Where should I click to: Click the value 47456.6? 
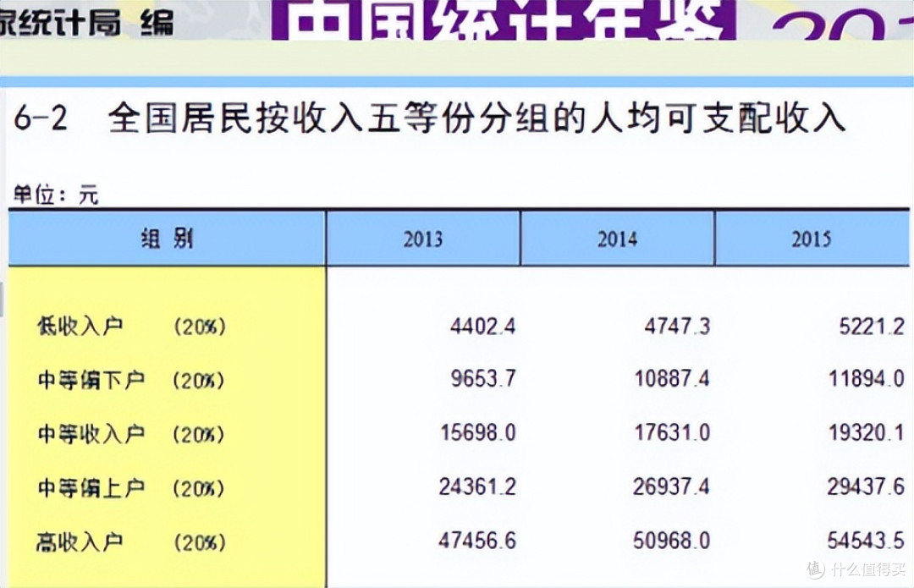click(477, 541)
